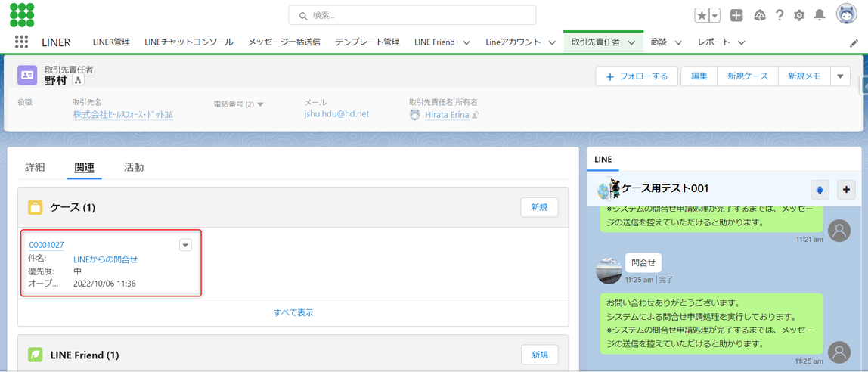Click the ケース related list briefcase icon

coord(36,208)
